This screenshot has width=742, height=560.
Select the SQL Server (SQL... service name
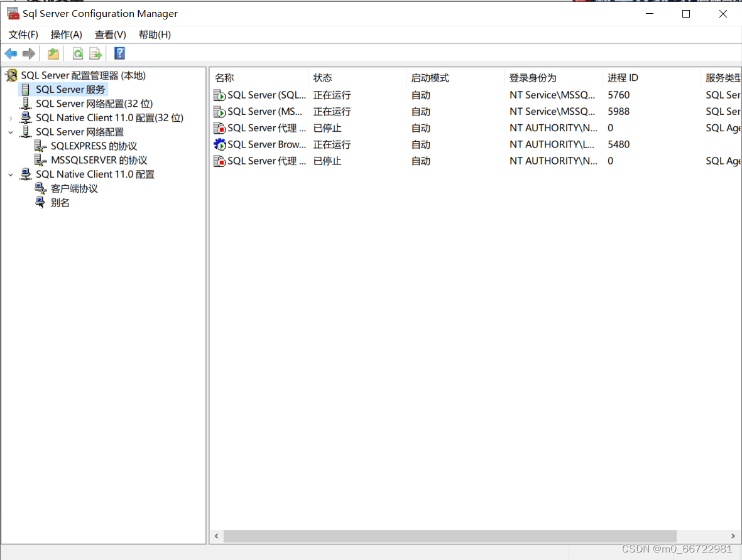coord(266,95)
